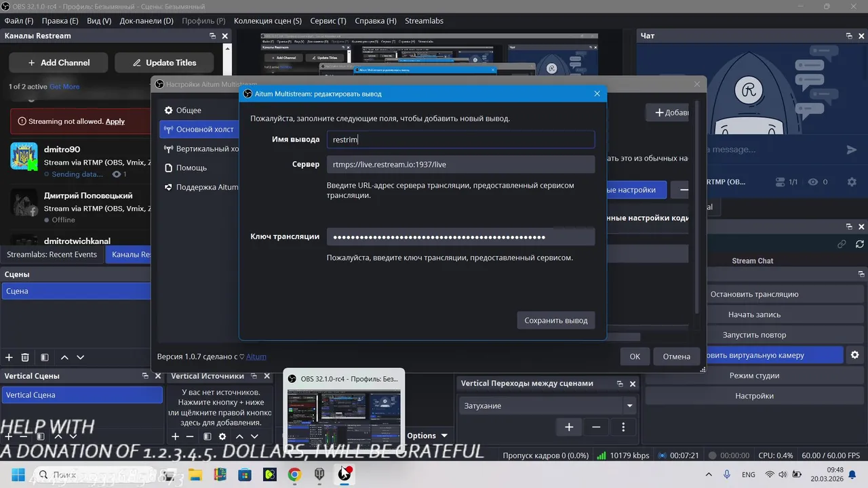Close the edit output dialog
Screen dimensions: 868x488
pyautogui.click(x=597, y=94)
